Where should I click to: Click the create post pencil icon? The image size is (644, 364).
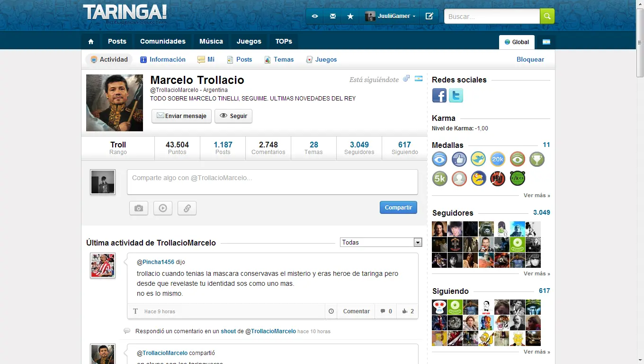coord(429,16)
